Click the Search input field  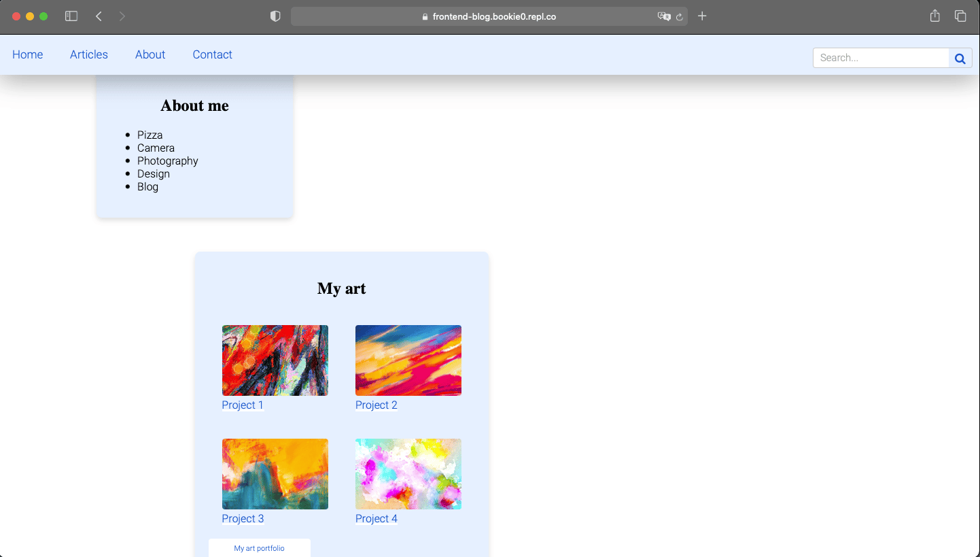click(881, 58)
